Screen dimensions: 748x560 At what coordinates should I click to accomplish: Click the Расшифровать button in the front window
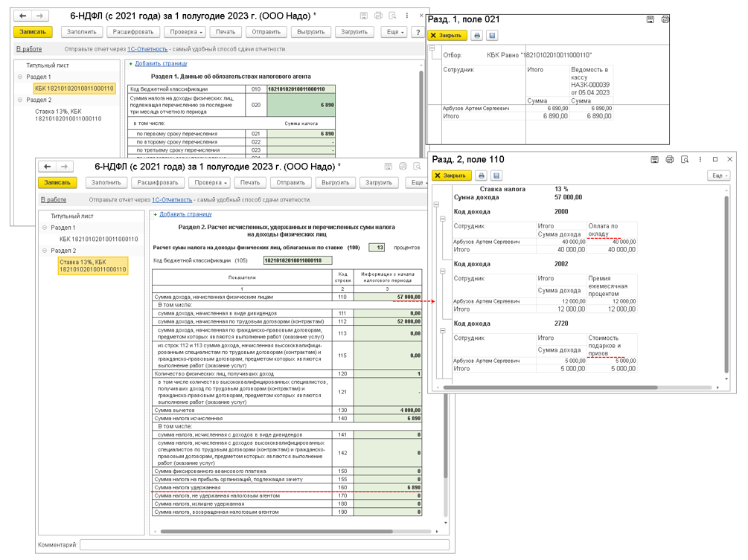tap(157, 183)
